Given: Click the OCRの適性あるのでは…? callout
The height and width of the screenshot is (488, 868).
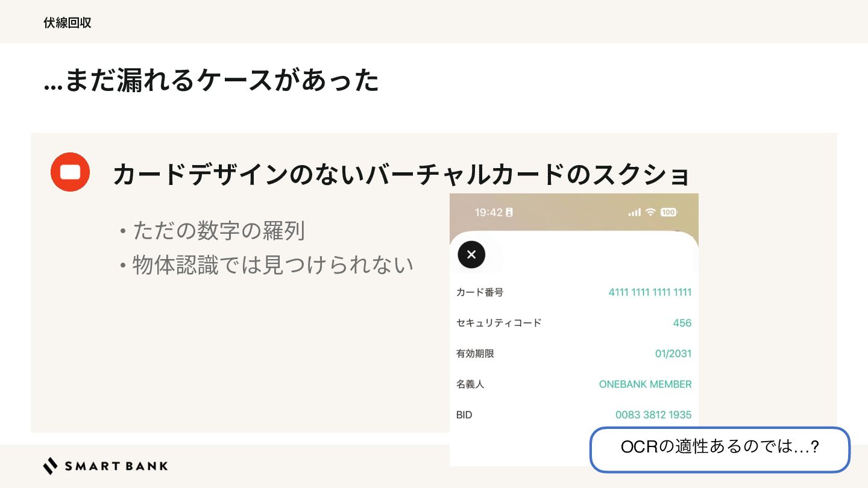Looking at the screenshot, I should pos(720,449).
